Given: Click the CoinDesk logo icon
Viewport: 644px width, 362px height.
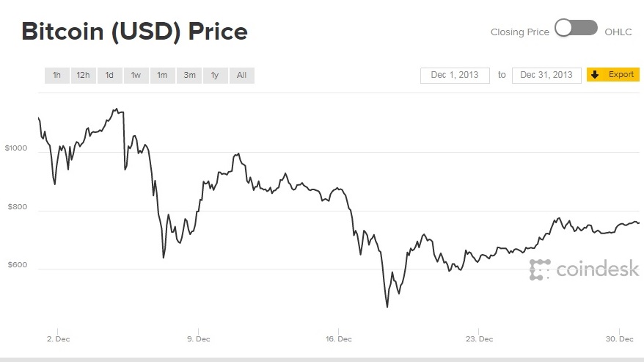Looking at the screenshot, I should click(540, 269).
